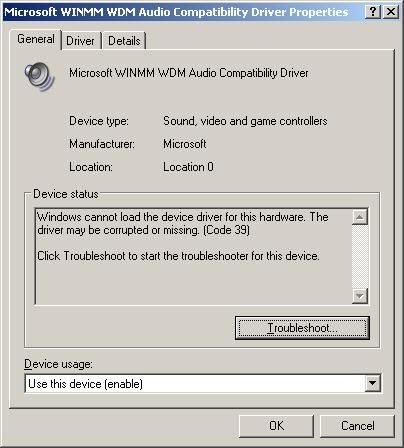The width and height of the screenshot is (404, 448).
Task: Select the 'Use this device (enable)' combo box
Action: coord(203,384)
